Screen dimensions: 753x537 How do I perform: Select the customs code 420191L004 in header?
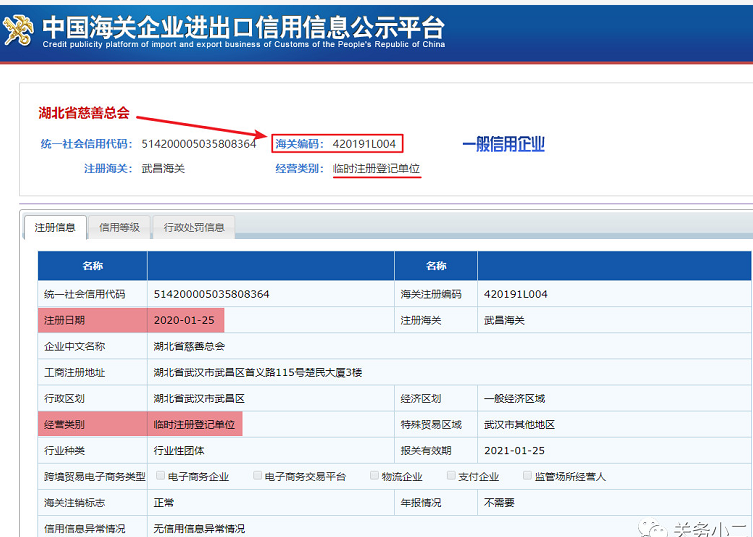point(364,144)
